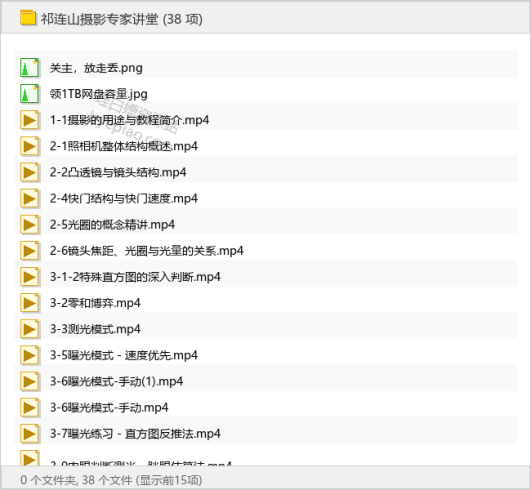The width and height of the screenshot is (531, 490).
Task: Click the video icon for 3-1-2特殊直方图的深入判断.mp4
Action: (x=29, y=277)
